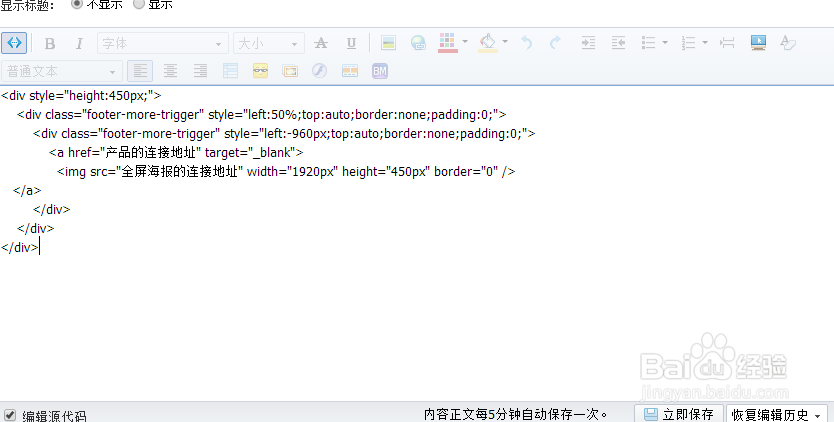834x422 pixels.
Task: Click the img src 全屏海报的连接地址 line
Action: pos(286,171)
